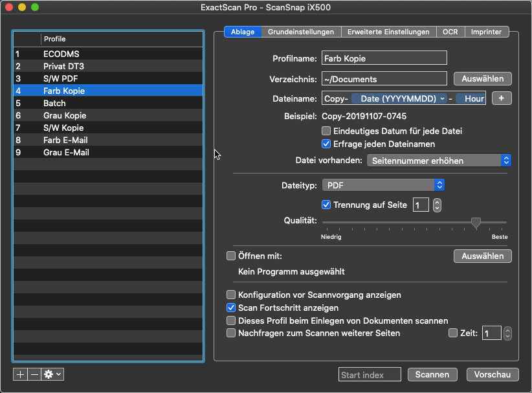Open the OCR tab
The width and height of the screenshot is (532, 393).
[449, 32]
